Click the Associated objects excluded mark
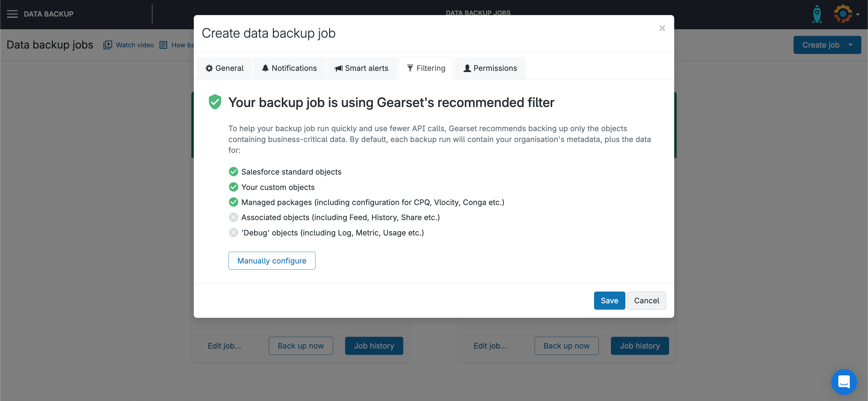The height and width of the screenshot is (401, 868). pyautogui.click(x=233, y=217)
